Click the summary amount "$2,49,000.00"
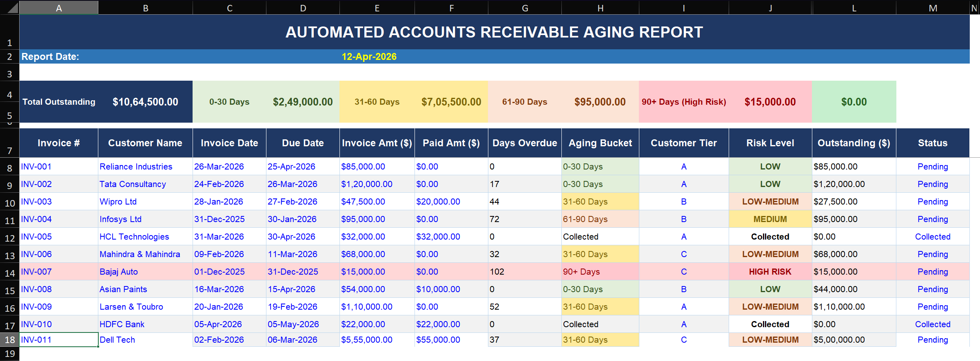The width and height of the screenshot is (980, 361). pyautogui.click(x=303, y=102)
